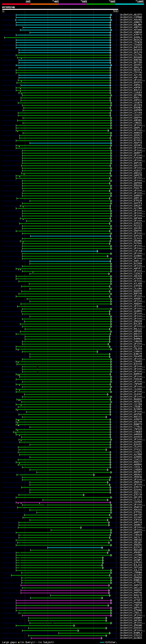Select the UniRef100_B6SGF1 entry

pyautogui.click(x=131, y=70)
